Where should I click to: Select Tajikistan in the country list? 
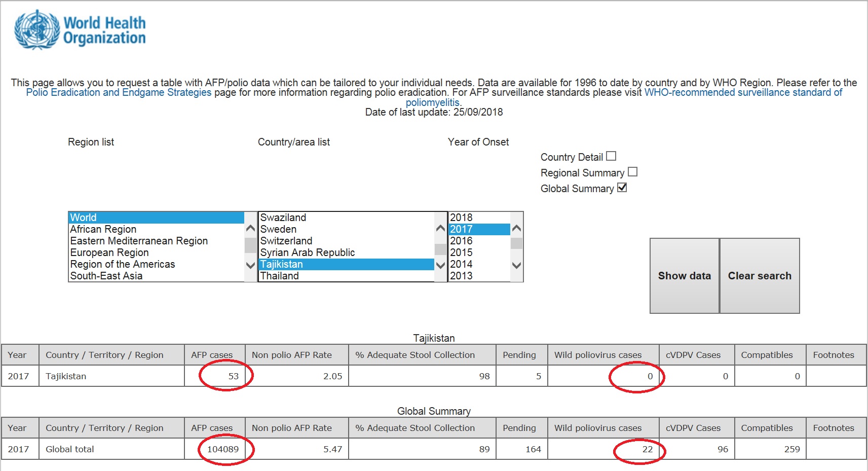click(x=347, y=264)
